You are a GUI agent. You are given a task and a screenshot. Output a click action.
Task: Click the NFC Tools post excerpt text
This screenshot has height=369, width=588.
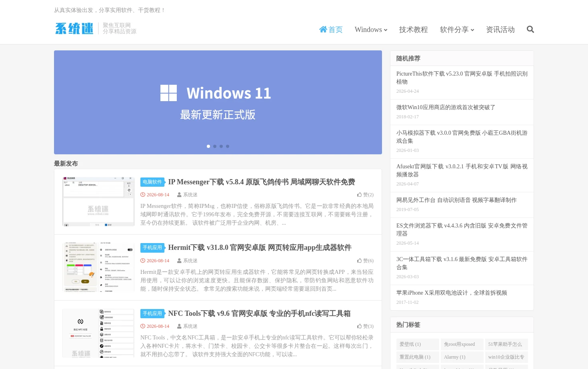coord(257,346)
